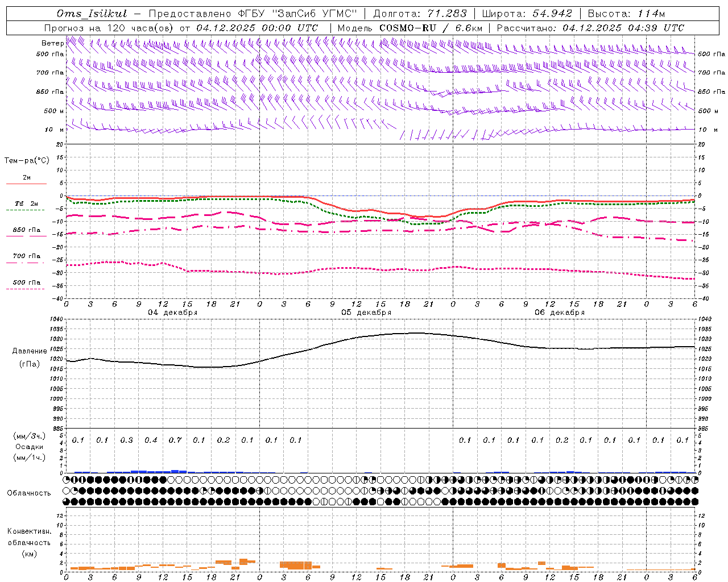Click the dashed line swatch under 'Td 2м'
728x582 pixels.
click(x=26, y=210)
